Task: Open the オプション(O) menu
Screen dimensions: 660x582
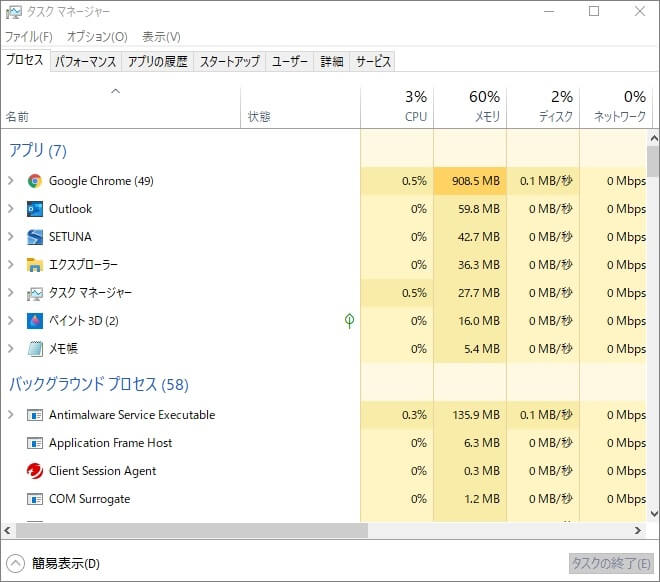Action: pos(97,37)
